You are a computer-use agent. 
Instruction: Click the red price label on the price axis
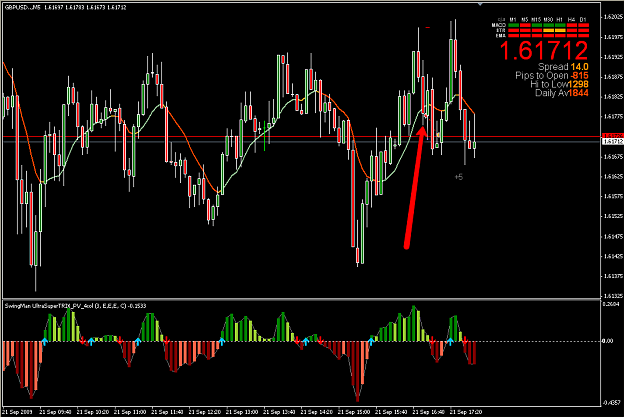click(613, 136)
